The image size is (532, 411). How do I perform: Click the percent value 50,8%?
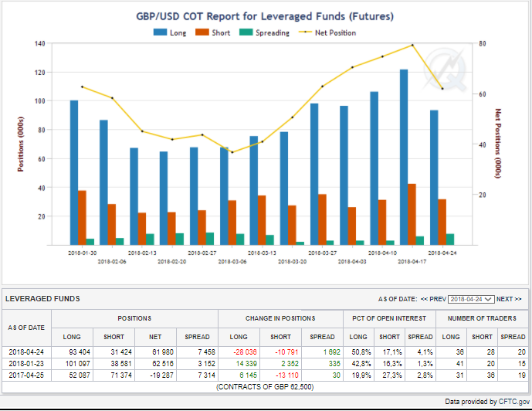tap(361, 352)
